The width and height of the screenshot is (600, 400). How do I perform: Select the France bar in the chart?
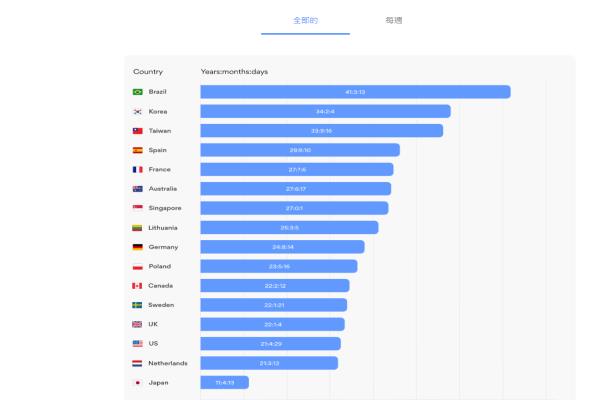point(296,170)
